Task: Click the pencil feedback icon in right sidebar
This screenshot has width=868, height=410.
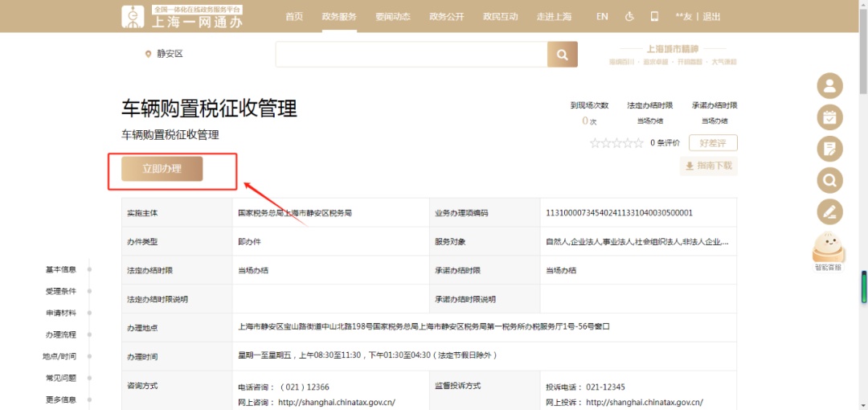Action: pyautogui.click(x=829, y=211)
